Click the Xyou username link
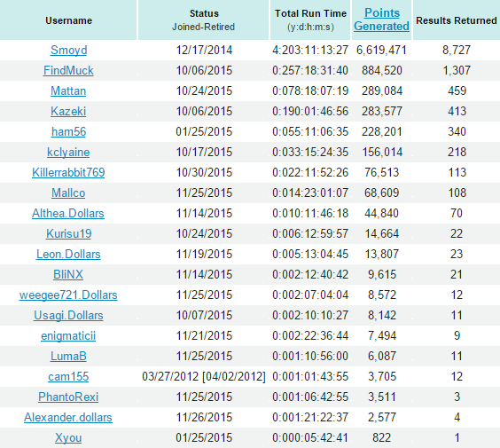The height and width of the screenshot is (448, 500). click(x=68, y=438)
